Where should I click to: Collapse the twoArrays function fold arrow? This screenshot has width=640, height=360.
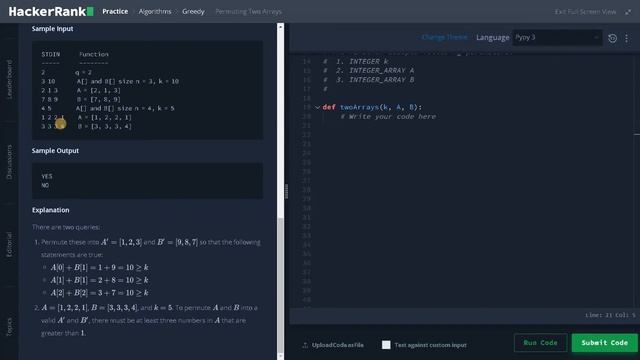click(317, 107)
